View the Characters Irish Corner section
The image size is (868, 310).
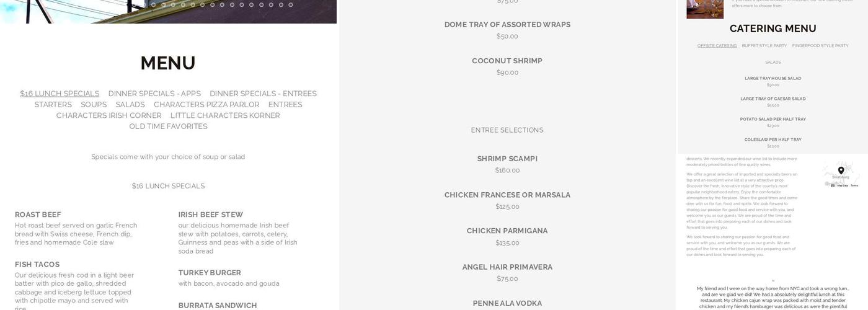[x=108, y=115]
